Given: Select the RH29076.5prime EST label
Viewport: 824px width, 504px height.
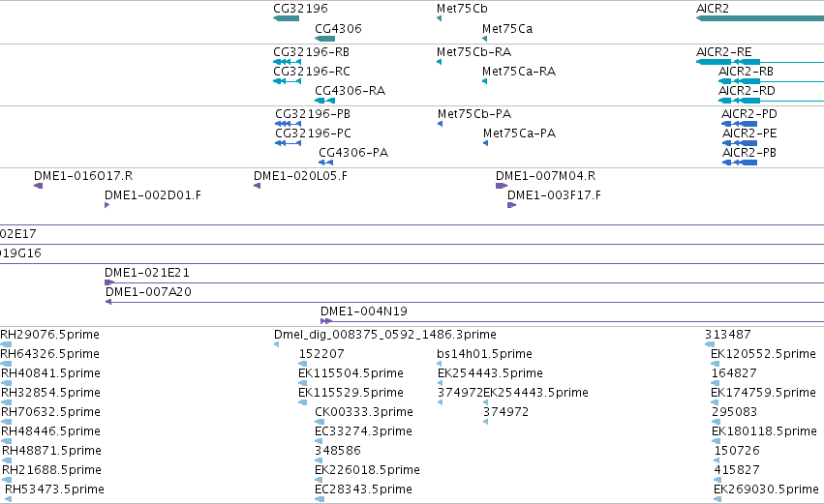Looking at the screenshot, I should [x=49, y=334].
